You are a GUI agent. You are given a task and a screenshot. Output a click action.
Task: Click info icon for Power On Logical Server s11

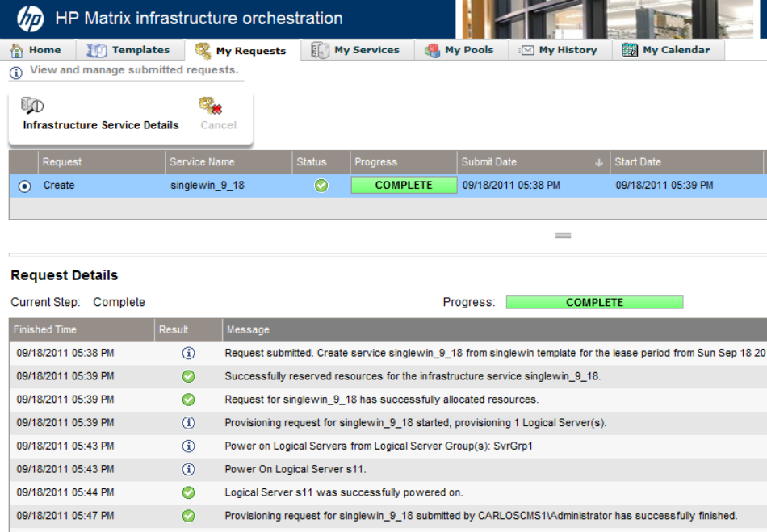point(188,469)
